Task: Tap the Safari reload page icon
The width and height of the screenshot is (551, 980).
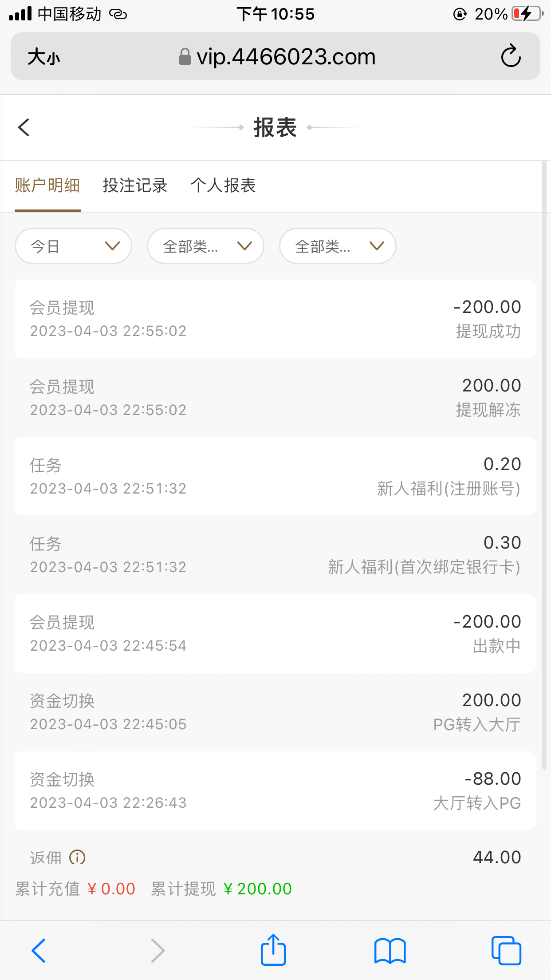Action: tap(511, 56)
